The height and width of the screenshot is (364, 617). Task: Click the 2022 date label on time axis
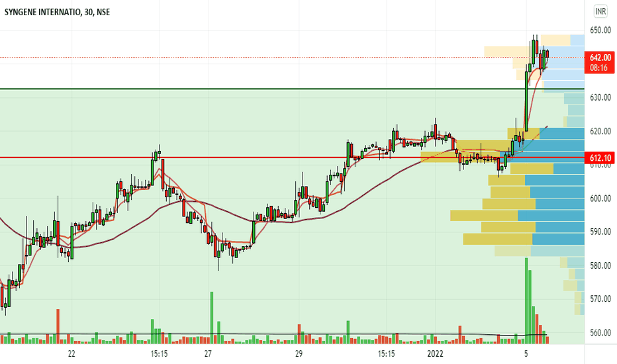tap(435, 354)
